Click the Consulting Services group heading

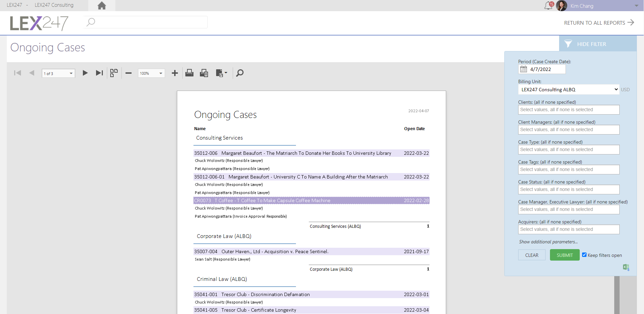pyautogui.click(x=220, y=138)
